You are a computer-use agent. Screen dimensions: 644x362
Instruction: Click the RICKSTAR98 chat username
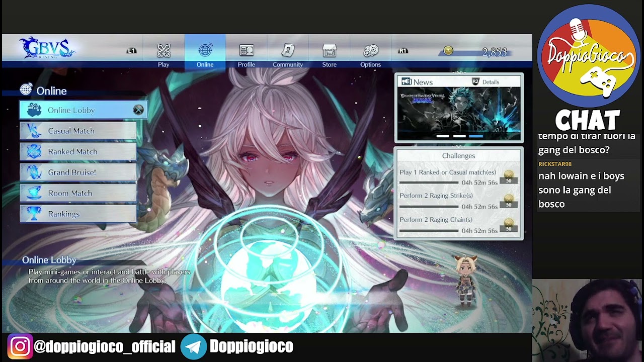pyautogui.click(x=555, y=164)
